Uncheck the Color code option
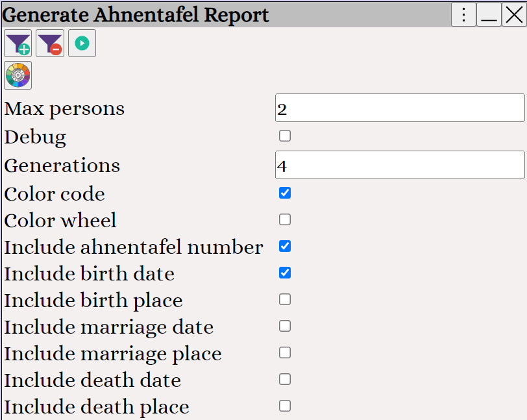This screenshot has width=527, height=420. (x=285, y=193)
